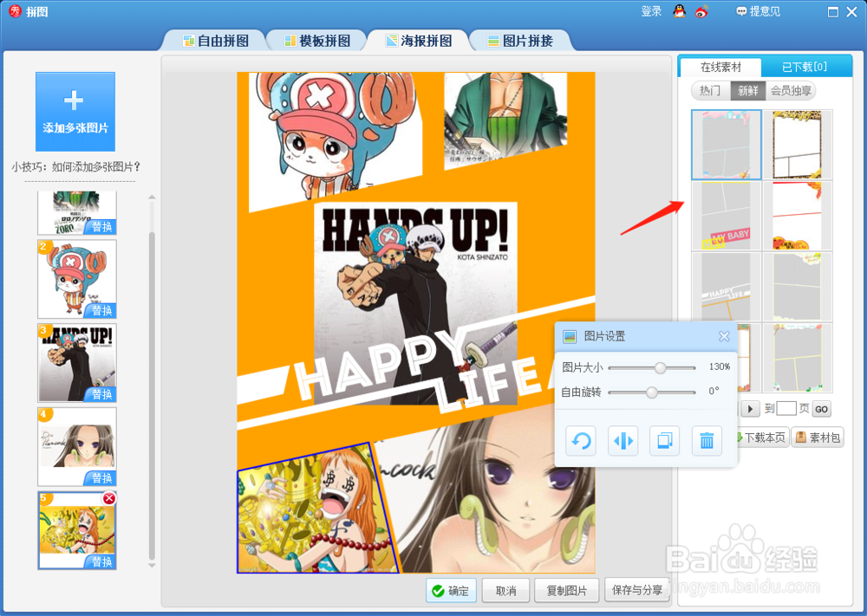Adjust the 自由旋转 slider handle

point(652,392)
